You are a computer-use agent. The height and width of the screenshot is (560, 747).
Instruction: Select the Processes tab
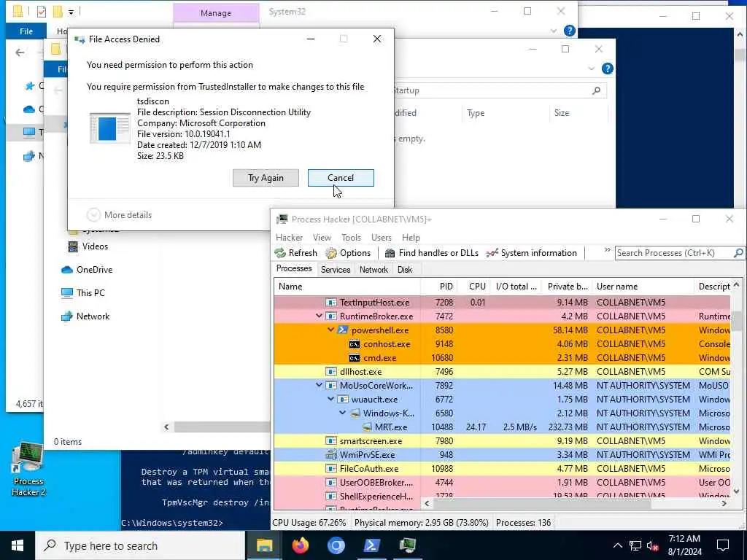click(x=294, y=268)
